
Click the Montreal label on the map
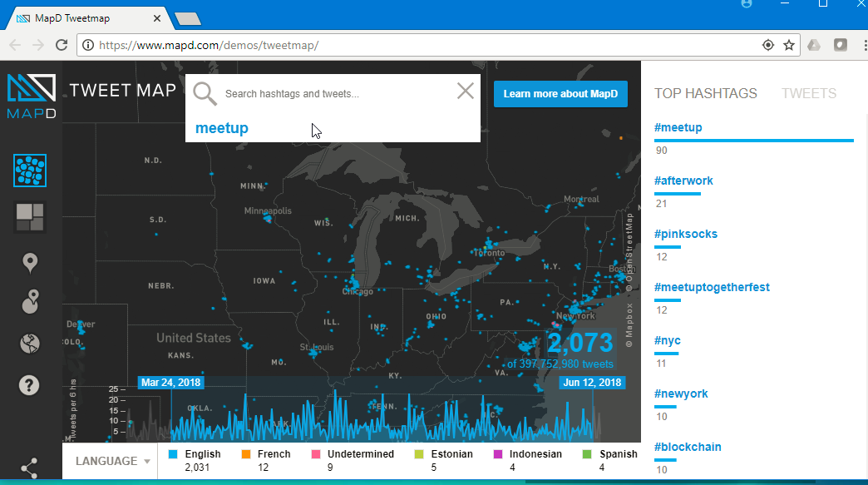[x=581, y=199]
